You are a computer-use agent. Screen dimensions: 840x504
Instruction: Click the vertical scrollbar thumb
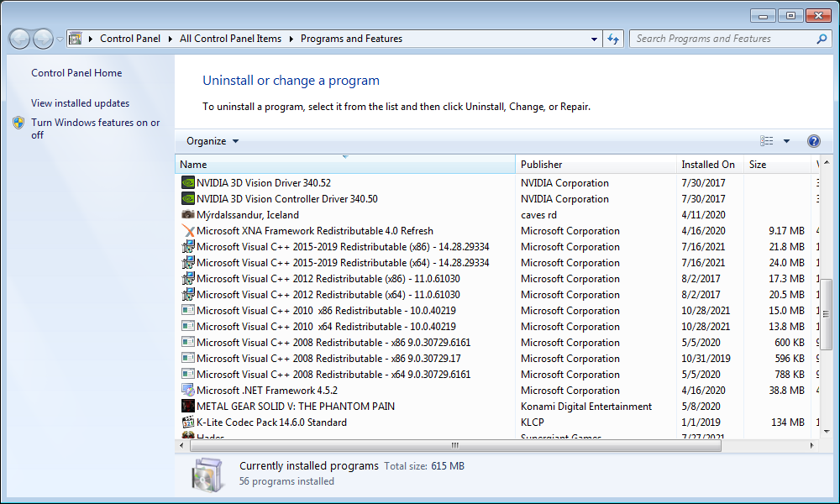[826, 314]
